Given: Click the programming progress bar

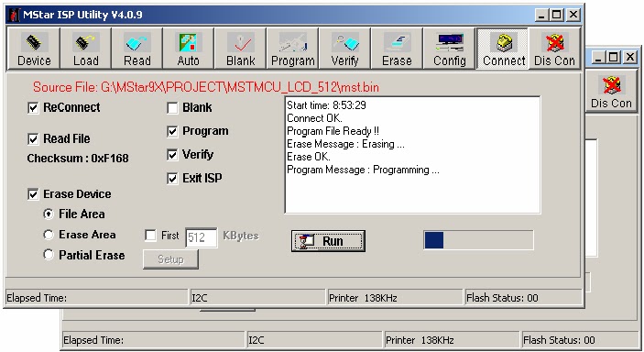Looking at the screenshot, I should (478, 240).
